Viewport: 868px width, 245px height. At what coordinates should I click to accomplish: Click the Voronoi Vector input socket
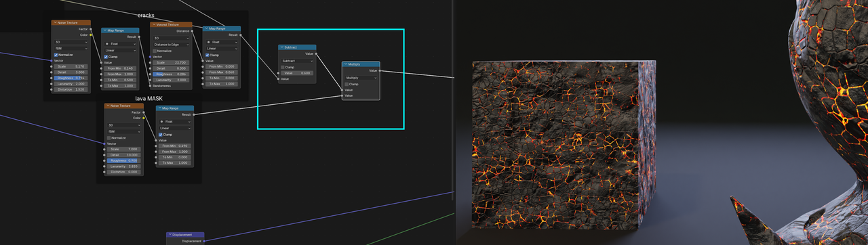point(151,57)
